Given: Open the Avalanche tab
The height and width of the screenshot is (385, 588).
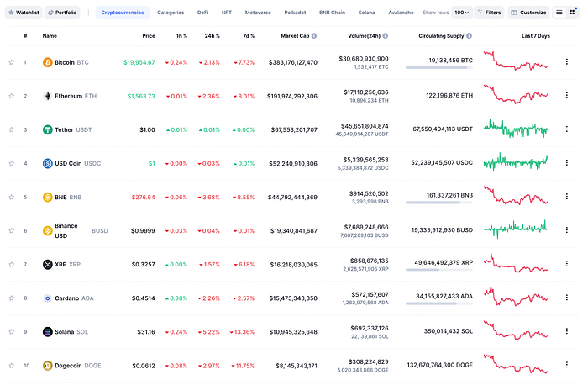Looking at the screenshot, I should pyautogui.click(x=401, y=13).
